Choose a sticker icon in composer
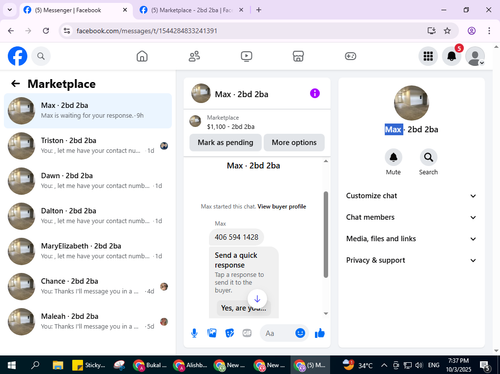Screen dimensions: 500x374 pos(229,333)
